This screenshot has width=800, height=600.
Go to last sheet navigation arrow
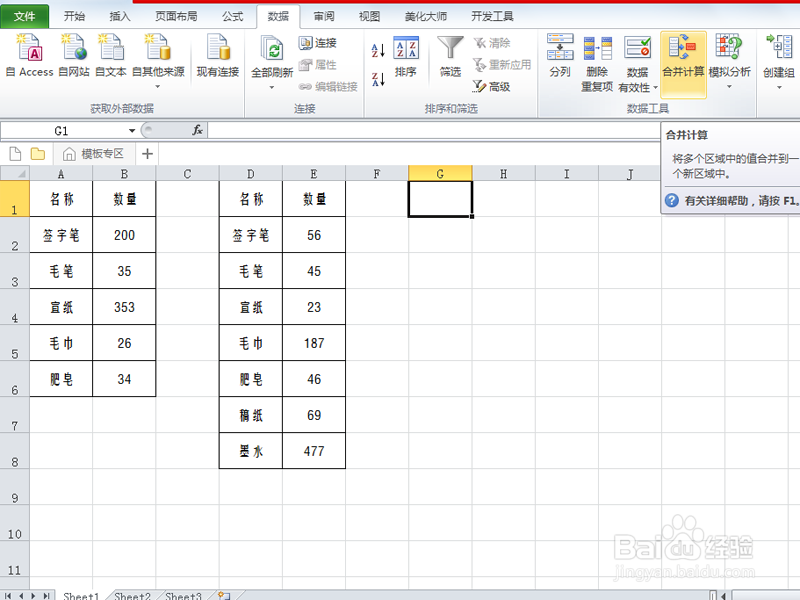pos(46,595)
